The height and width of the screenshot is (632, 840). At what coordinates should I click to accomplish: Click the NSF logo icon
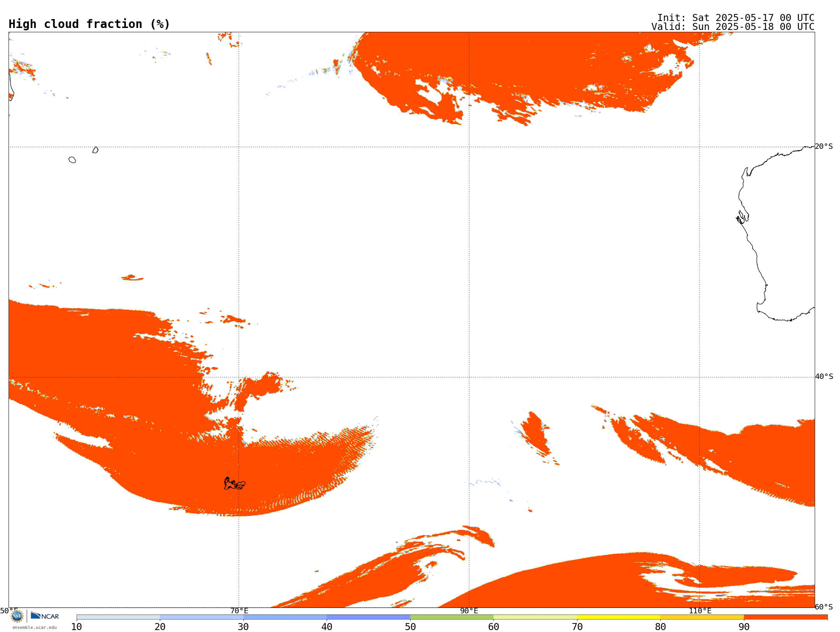coord(17,616)
